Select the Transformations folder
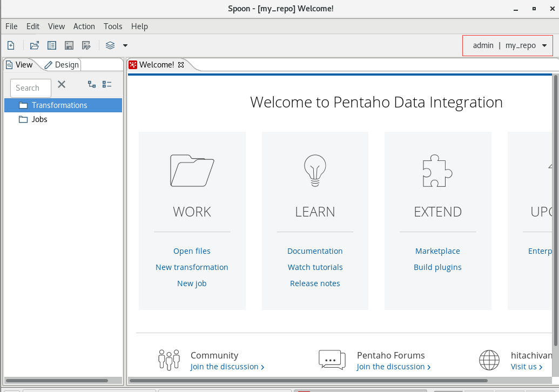The image size is (559, 392). click(x=63, y=105)
